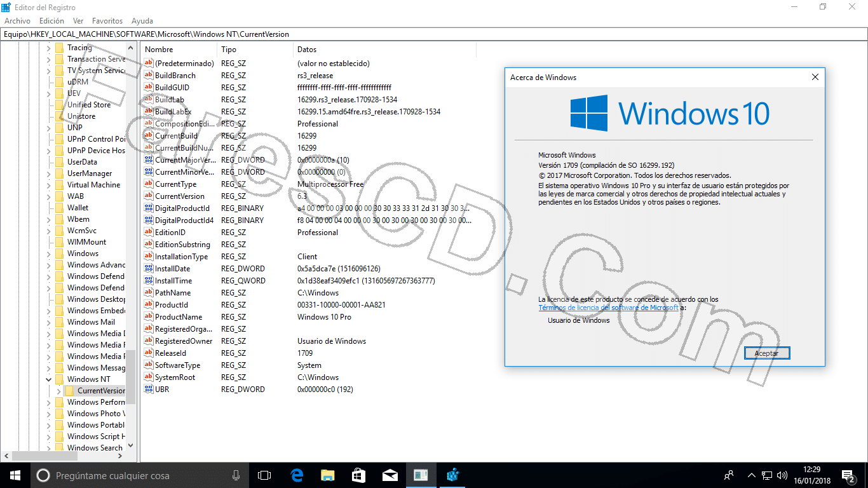Viewport: 868px width, 488px height.
Task: Select the Wallet folder icon
Action: coord(60,208)
